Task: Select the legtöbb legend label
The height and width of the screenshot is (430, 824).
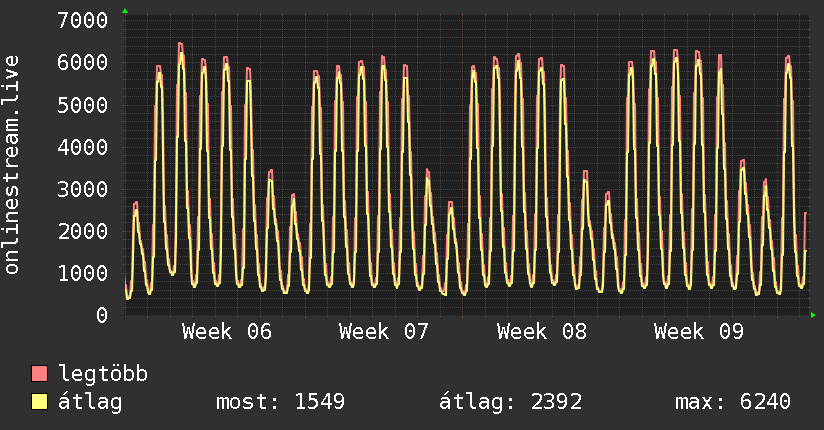Action: pyautogui.click(x=103, y=375)
